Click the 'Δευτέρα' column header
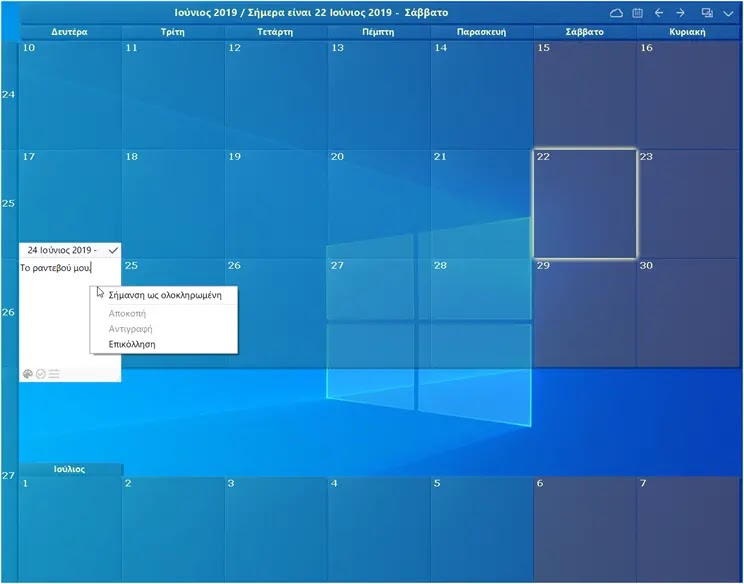 pyautogui.click(x=69, y=32)
